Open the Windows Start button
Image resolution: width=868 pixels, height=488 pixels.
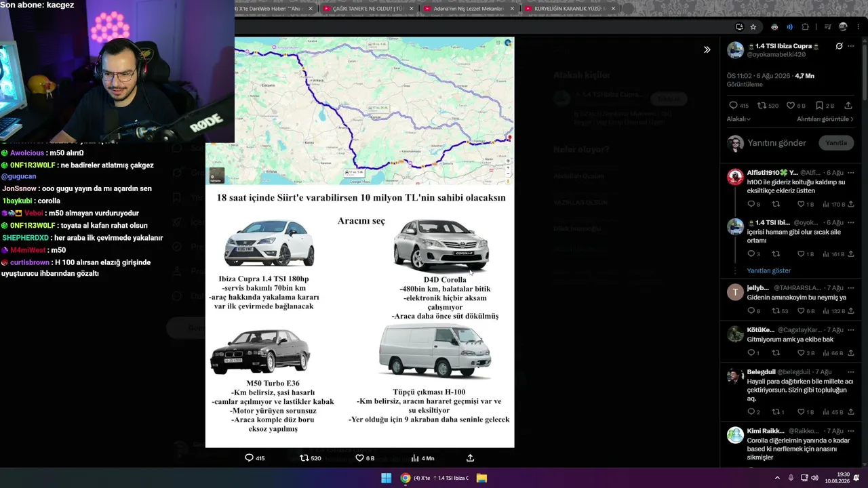[386, 478]
